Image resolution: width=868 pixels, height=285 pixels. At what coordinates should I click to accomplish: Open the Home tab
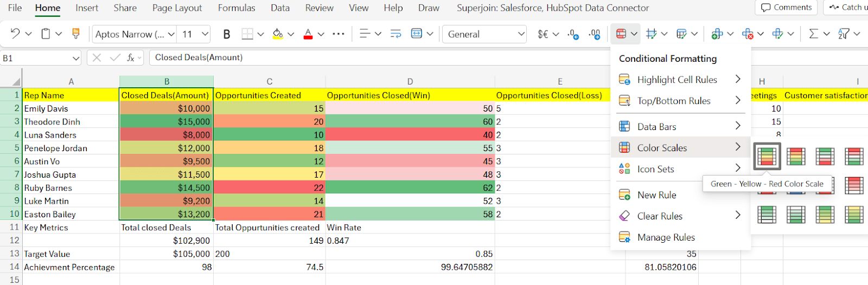click(48, 8)
